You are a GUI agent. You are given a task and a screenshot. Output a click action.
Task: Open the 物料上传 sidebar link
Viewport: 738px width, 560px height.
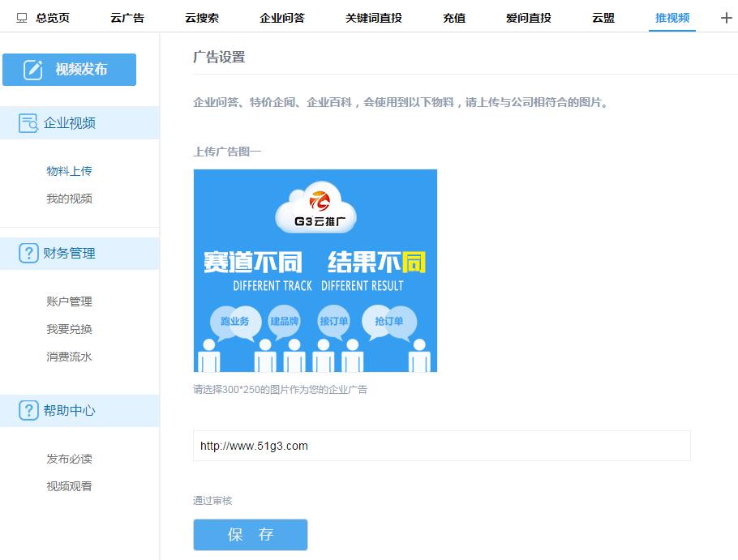pyautogui.click(x=69, y=171)
